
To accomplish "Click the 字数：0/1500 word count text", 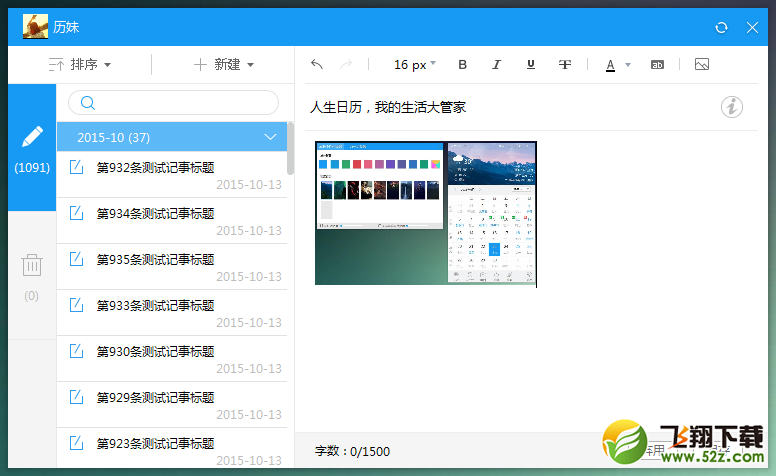I will point(352,451).
